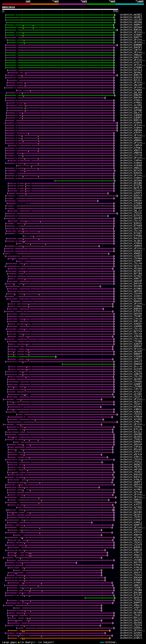Select the UniRef100_B9NDN8 label
This screenshot has width=146, height=644.
point(131,45)
